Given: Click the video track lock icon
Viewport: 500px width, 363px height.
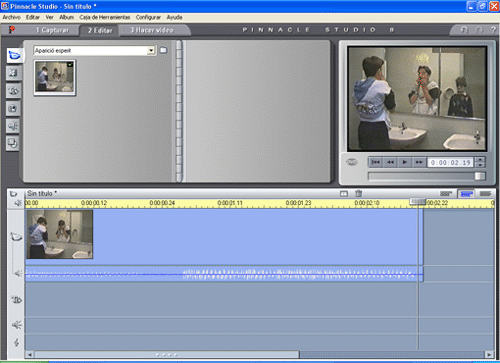Looking at the screenshot, I should (x=16, y=237).
